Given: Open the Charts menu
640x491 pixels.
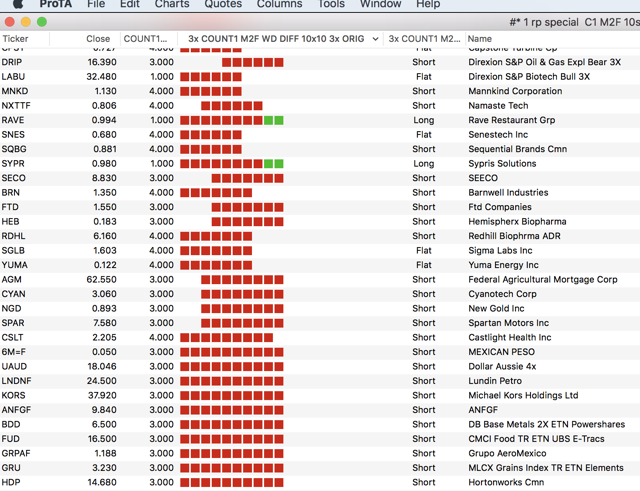Looking at the screenshot, I should 172,4.
